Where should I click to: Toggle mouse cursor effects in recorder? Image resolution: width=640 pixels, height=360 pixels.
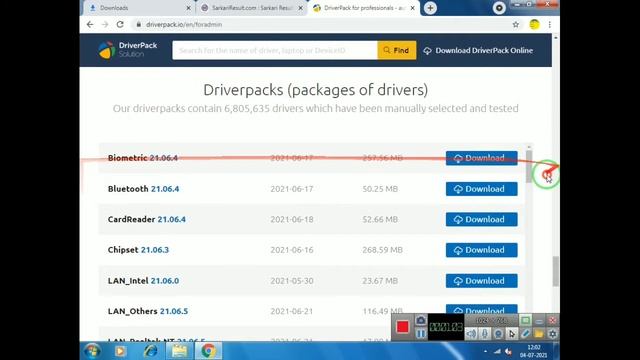(511, 334)
